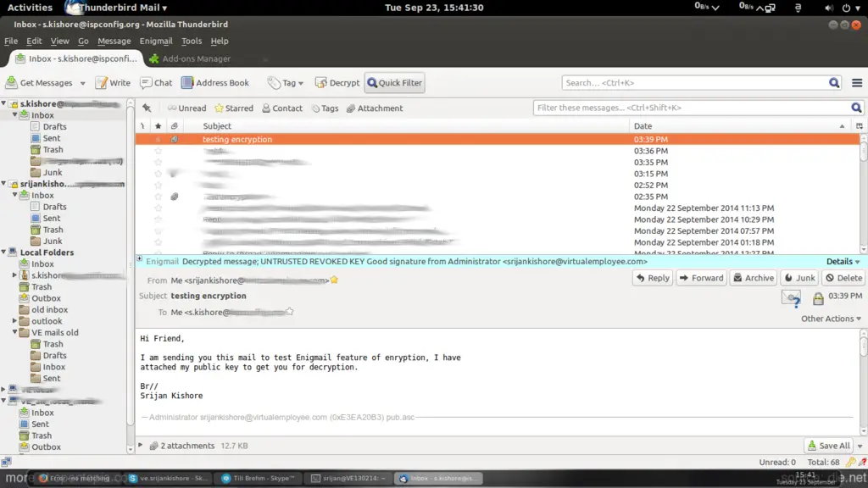Viewport: 868px width, 488px height.
Task: Toggle the Starred quick filter
Action: [x=234, y=108]
